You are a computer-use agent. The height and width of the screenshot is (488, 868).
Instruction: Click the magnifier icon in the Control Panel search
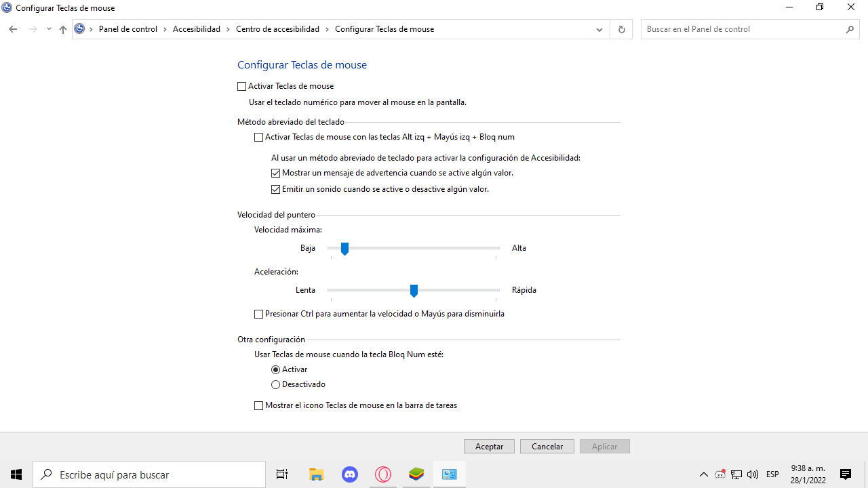[x=850, y=29]
